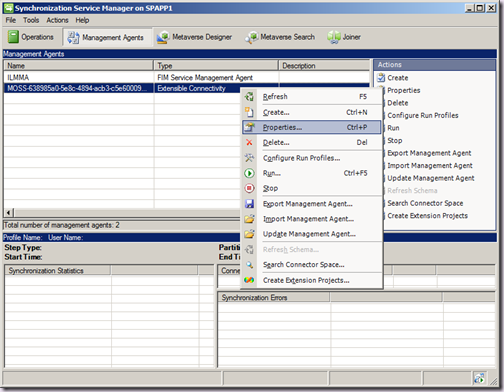Click Export Management Agent in Actions pane
This screenshot has height=392, width=504.
429,153
